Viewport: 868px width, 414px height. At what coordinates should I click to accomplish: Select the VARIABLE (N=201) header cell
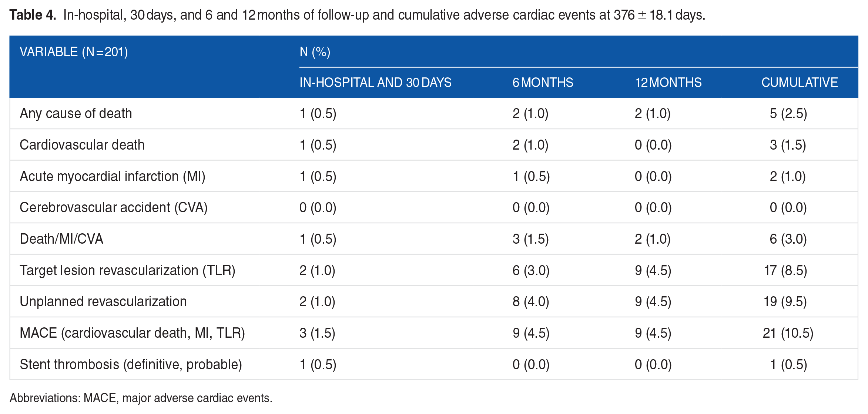click(74, 52)
